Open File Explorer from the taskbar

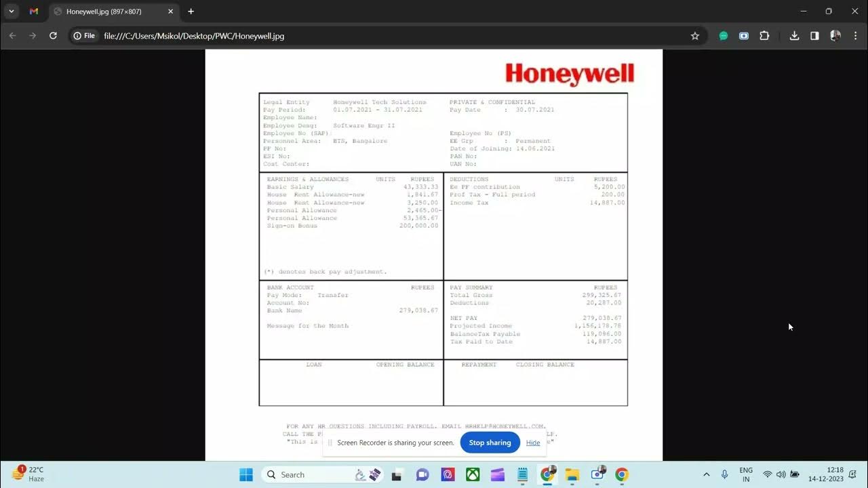tap(572, 474)
